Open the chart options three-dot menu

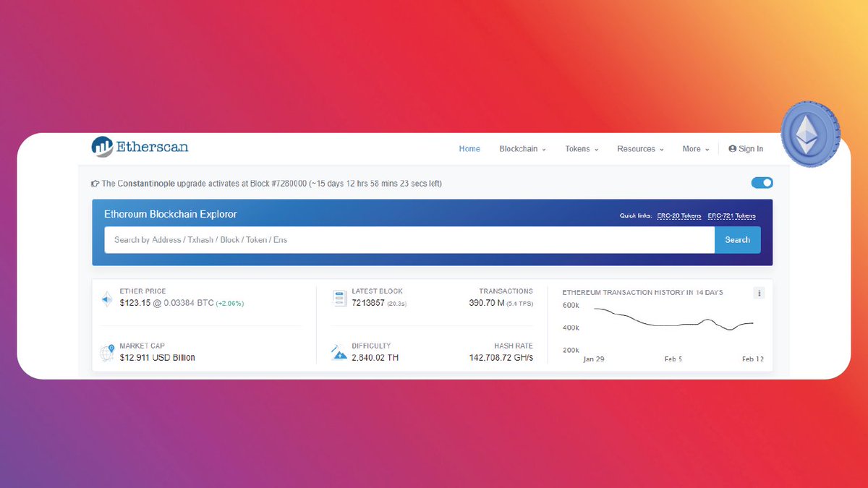click(x=759, y=293)
